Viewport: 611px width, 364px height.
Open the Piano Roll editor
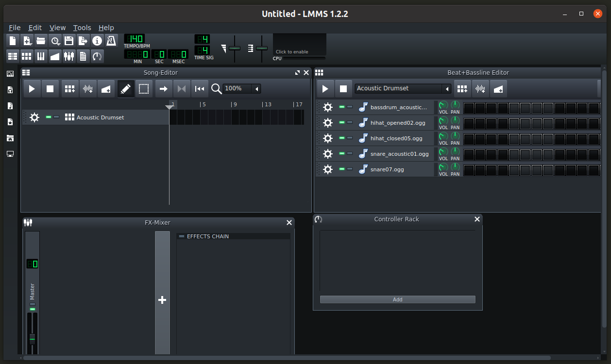point(41,56)
